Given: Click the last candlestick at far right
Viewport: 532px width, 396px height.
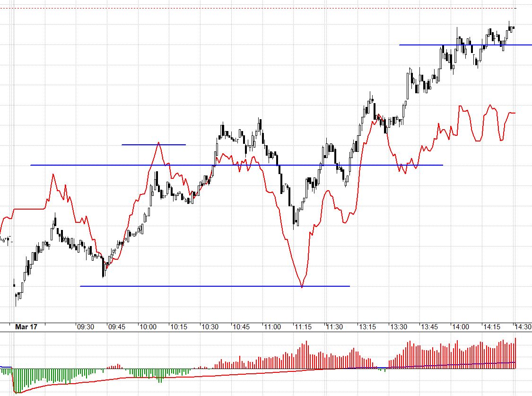Looking at the screenshot, I should coord(514,28).
